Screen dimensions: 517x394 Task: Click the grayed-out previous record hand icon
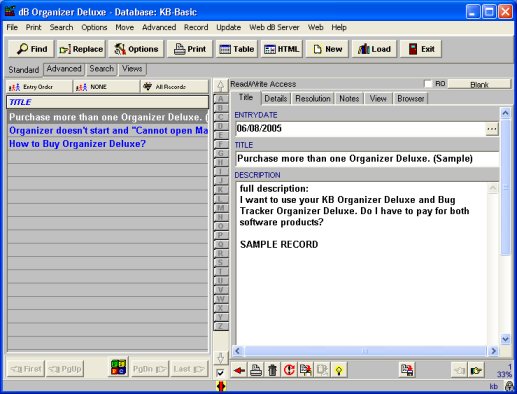click(459, 370)
